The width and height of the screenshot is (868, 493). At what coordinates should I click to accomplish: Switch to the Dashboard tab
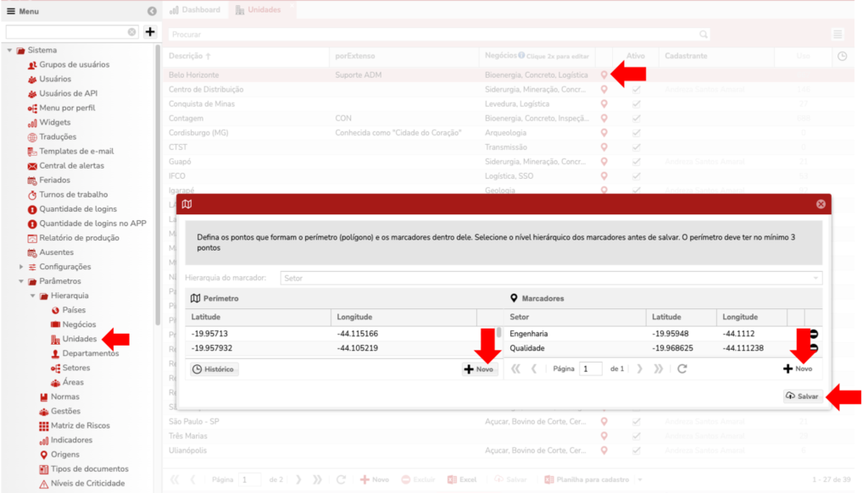tap(195, 10)
